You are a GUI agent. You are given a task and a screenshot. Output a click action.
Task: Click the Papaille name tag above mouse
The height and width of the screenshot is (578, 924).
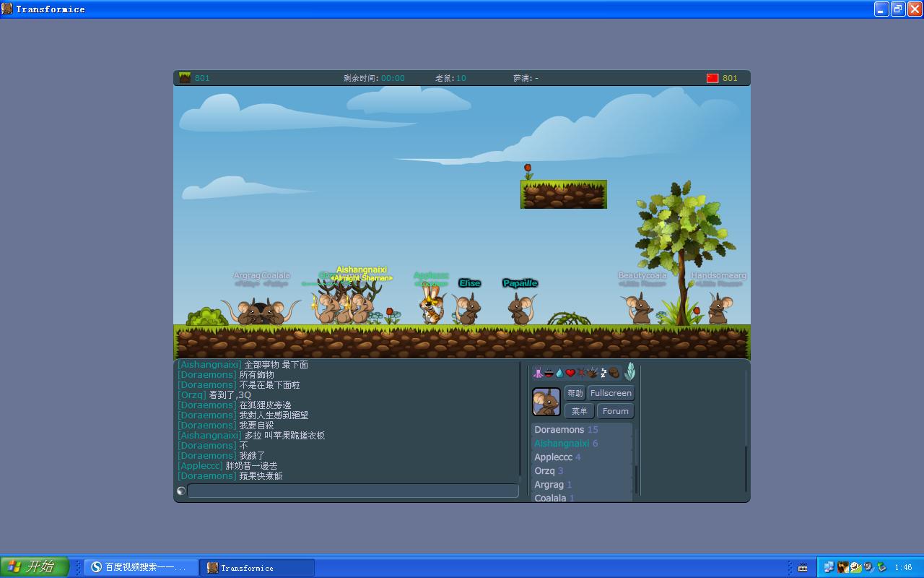(x=520, y=283)
